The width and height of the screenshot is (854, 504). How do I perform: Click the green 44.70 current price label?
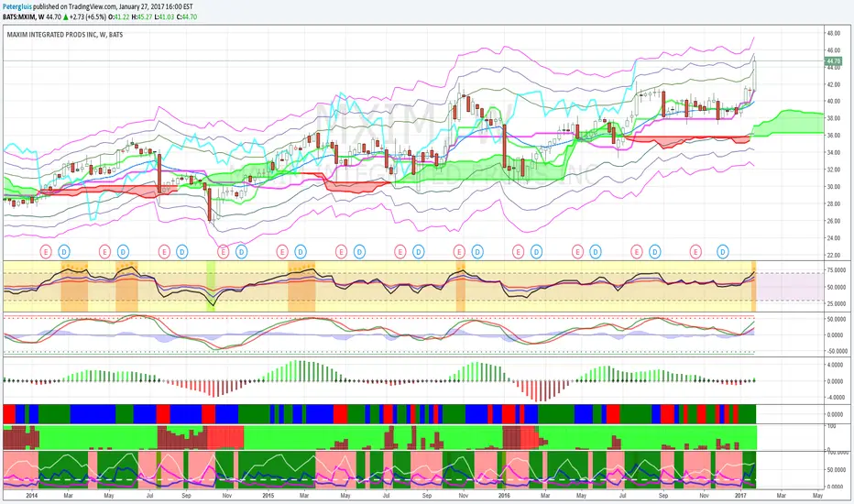(x=833, y=61)
